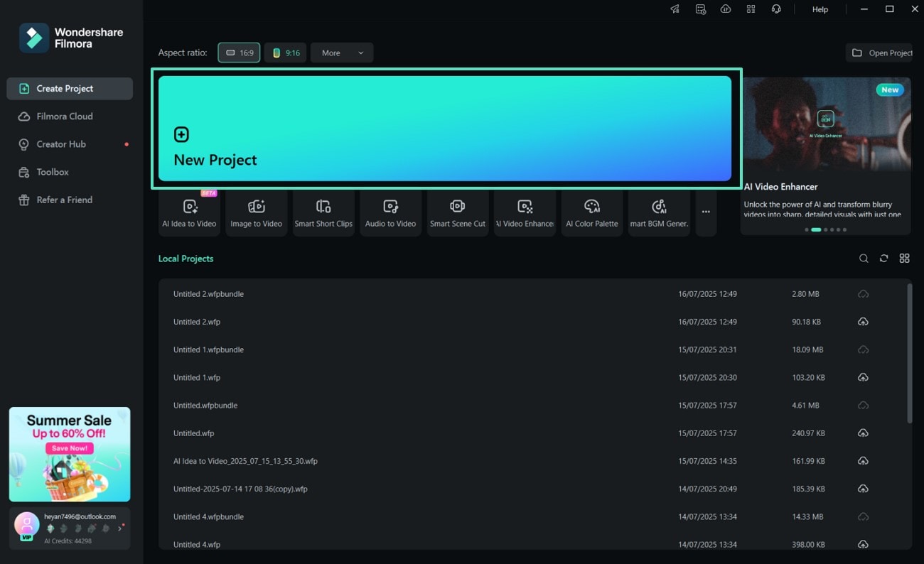Select the Untitled 4.wfpbundle project

point(532,516)
